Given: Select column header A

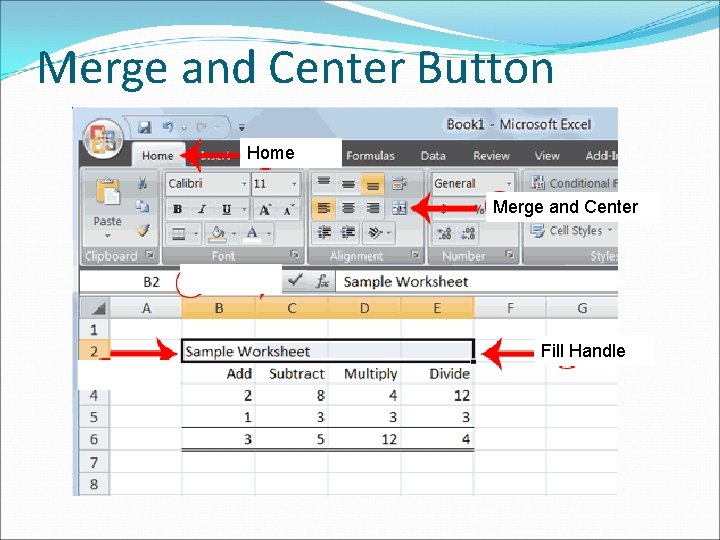Looking at the screenshot, I should click(146, 308).
